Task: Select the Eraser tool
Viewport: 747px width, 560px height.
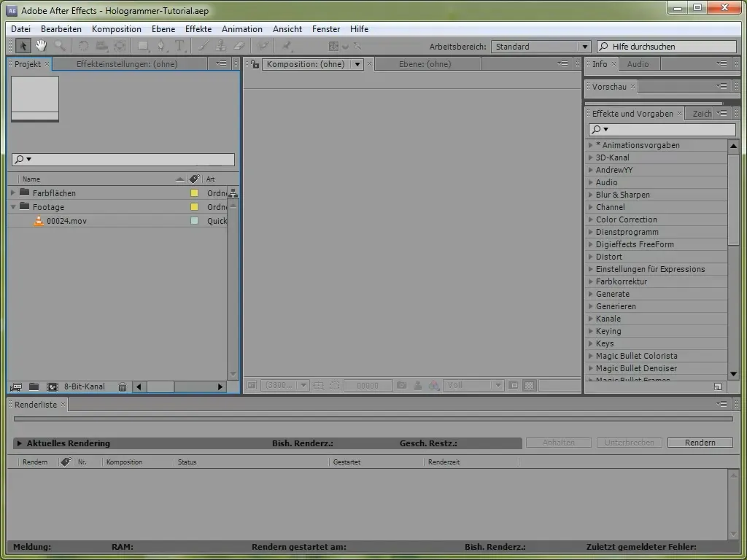Action: pyautogui.click(x=239, y=46)
